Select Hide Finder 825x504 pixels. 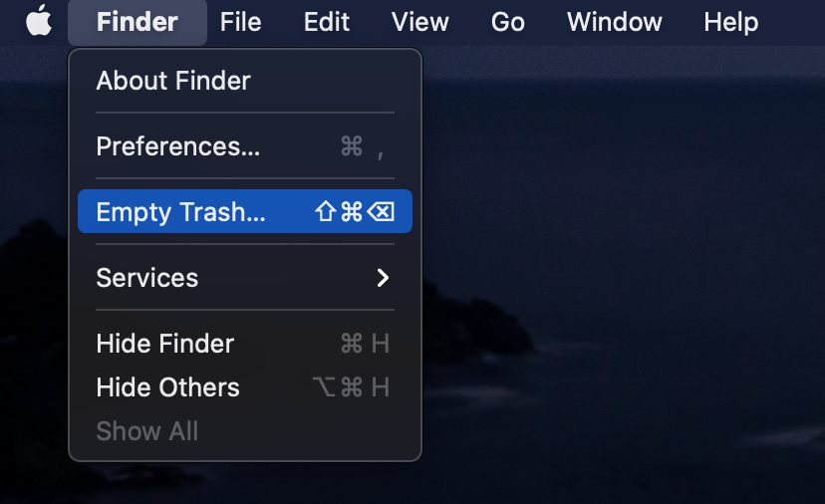click(x=165, y=344)
